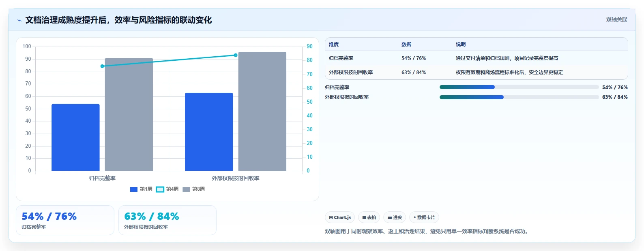This screenshot has width=644, height=251.
Task: Click the 说明 column header
Action: coord(461,45)
